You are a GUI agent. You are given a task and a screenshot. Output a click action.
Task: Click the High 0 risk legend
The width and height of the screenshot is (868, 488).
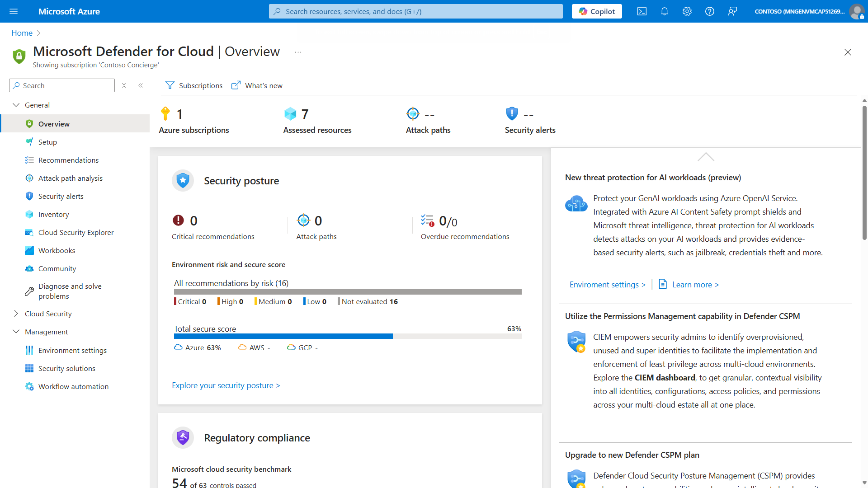pyautogui.click(x=231, y=301)
